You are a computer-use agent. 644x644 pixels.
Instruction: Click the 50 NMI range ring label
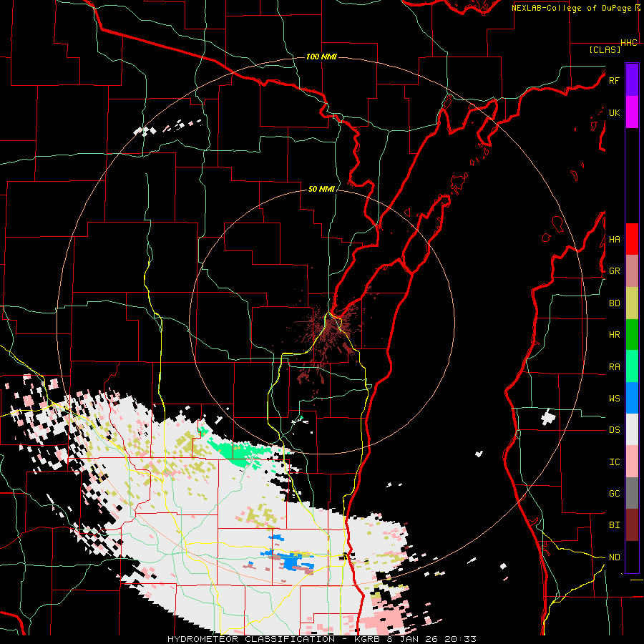click(321, 190)
